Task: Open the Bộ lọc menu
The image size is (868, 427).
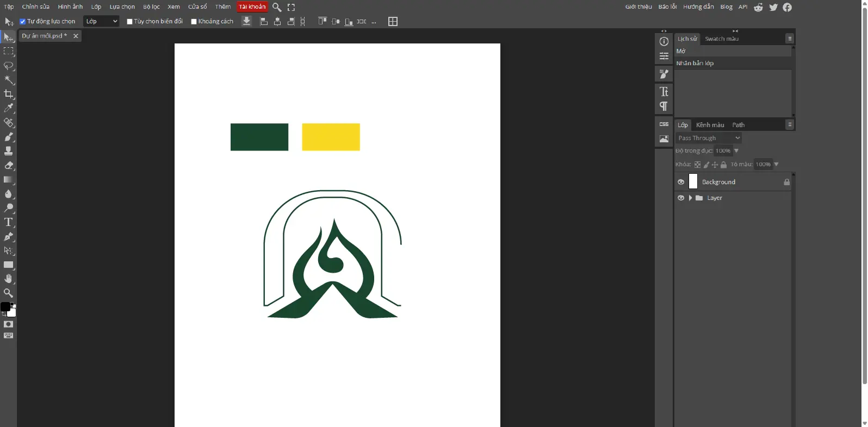Action: pyautogui.click(x=152, y=7)
